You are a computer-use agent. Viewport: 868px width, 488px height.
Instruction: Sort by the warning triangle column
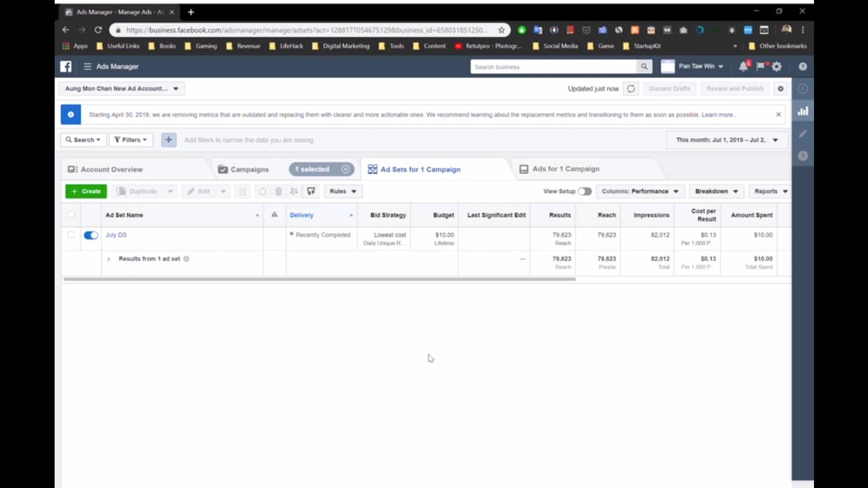275,215
